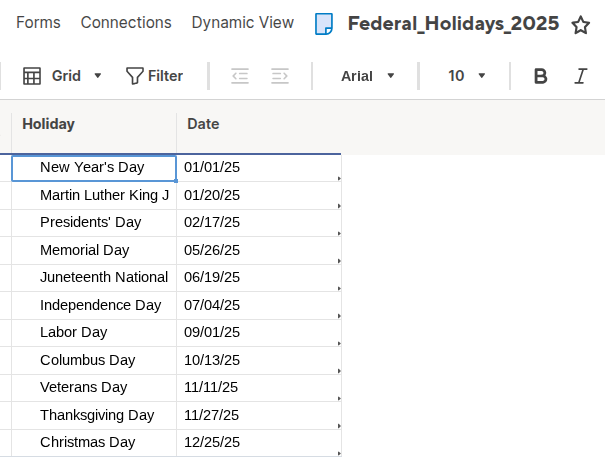Expand the Grid view dropdown arrow
This screenshot has width=605, height=457.
click(98, 76)
